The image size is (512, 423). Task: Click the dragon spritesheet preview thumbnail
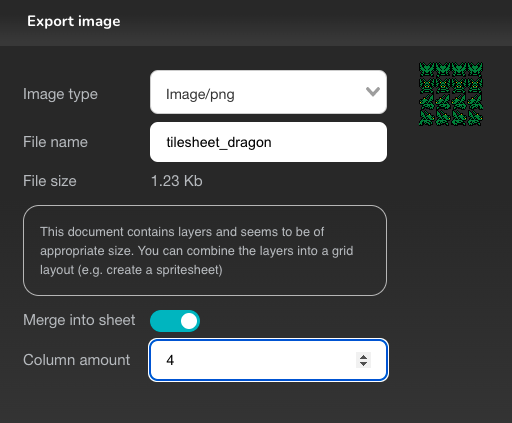tap(451, 94)
